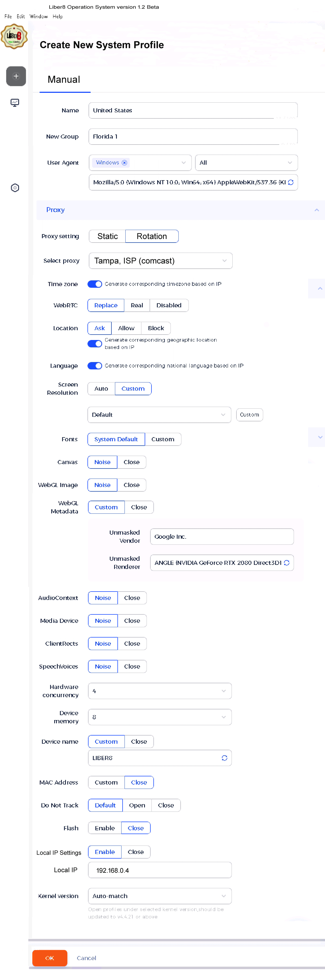Click the Cancel button
The height and width of the screenshot is (980, 325).
click(x=86, y=958)
